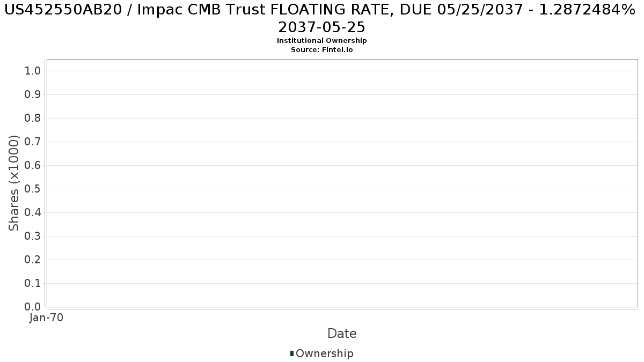
Task: Click the green Ownership legend color swatch
Action: point(292,353)
